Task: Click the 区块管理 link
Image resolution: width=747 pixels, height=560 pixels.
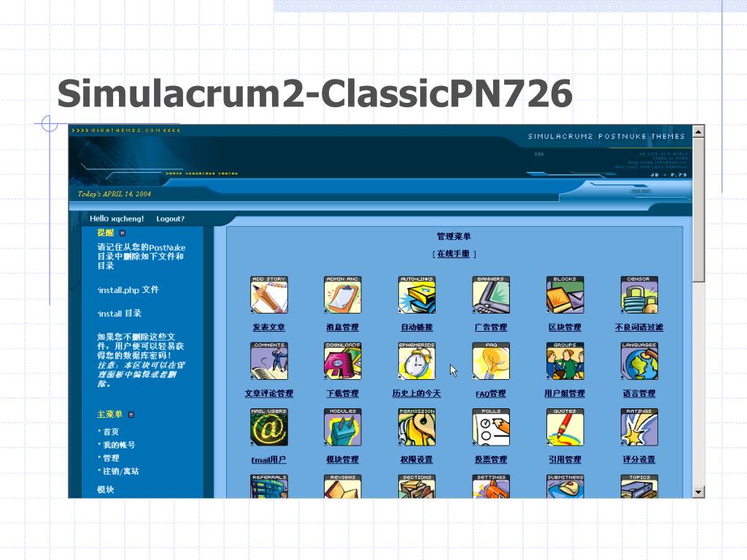Action: tap(565, 327)
